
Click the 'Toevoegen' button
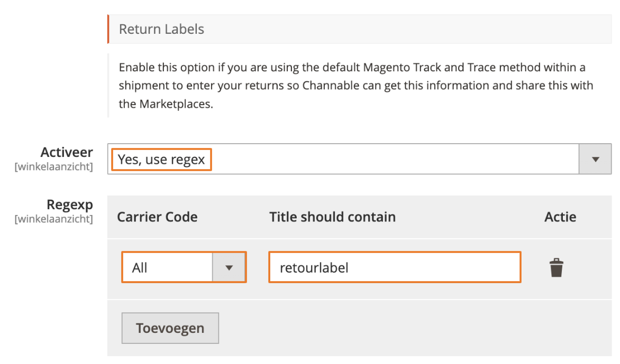170,328
